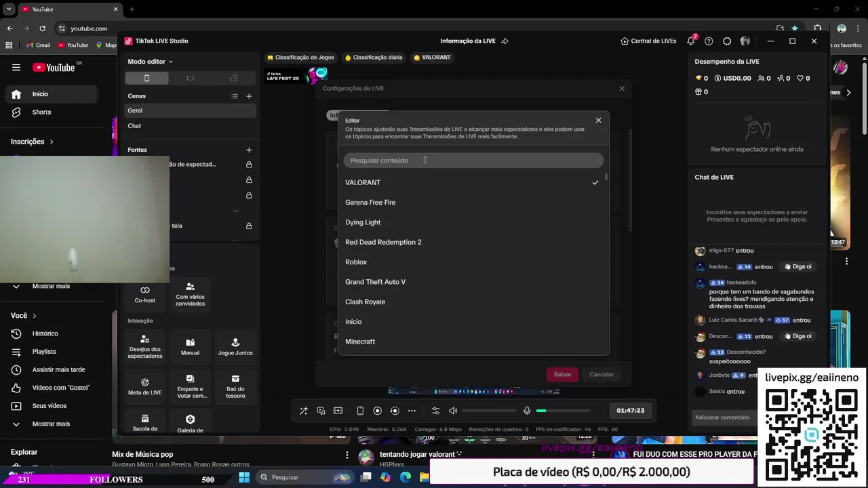The image size is (868, 488).
Task: Open TikTok LIVE Studio settings gear
Action: [x=727, y=41]
